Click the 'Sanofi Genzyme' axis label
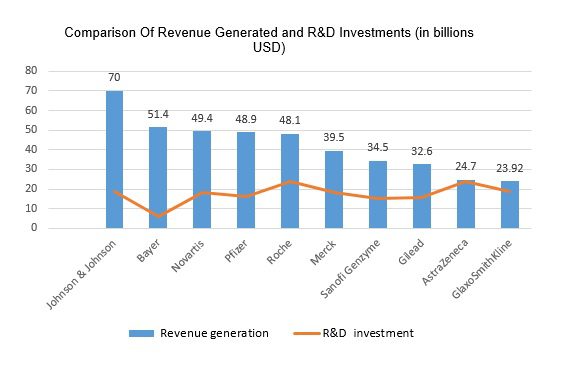Screen dimensions: 564x365 (350, 269)
